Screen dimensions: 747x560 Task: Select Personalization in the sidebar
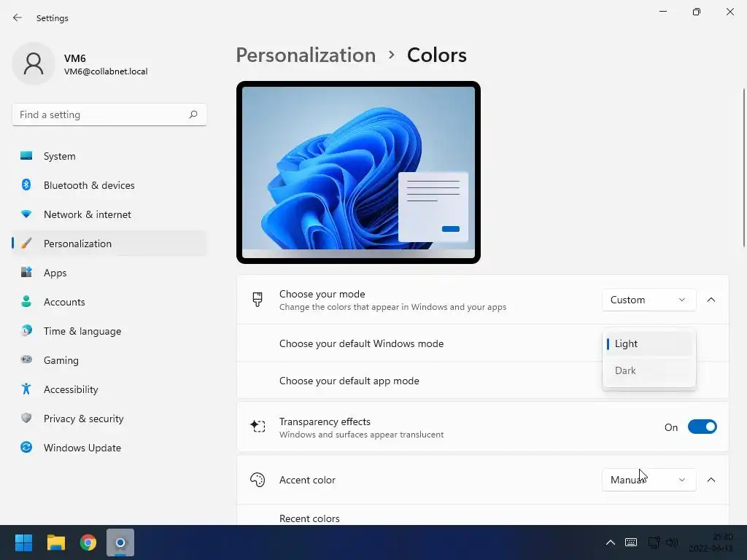coord(109,244)
